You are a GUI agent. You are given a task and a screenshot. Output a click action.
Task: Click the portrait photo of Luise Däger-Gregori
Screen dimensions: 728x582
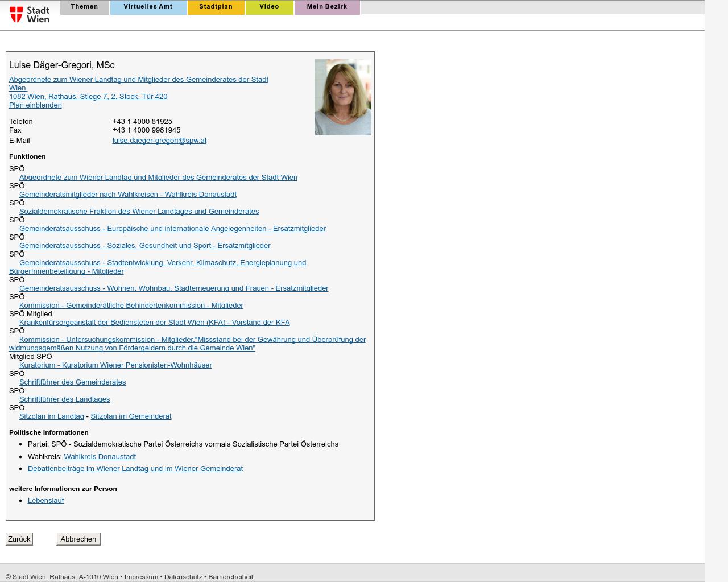tap(342, 97)
